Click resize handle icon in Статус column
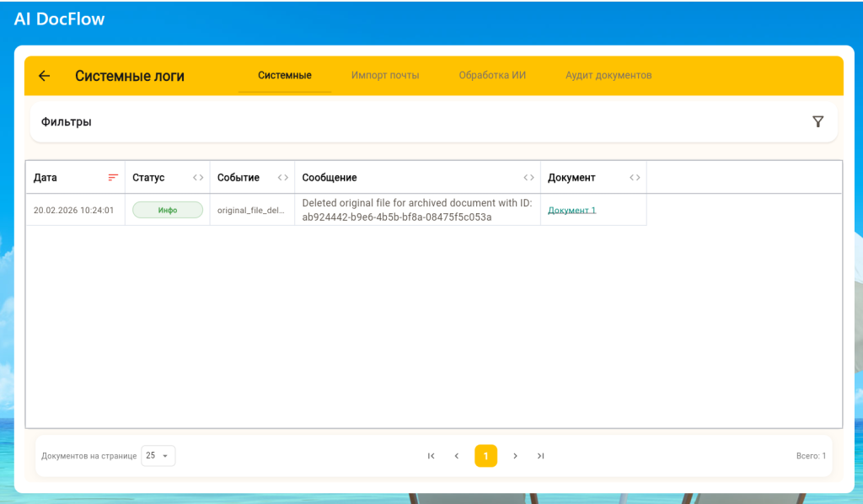863x504 pixels. coord(198,178)
